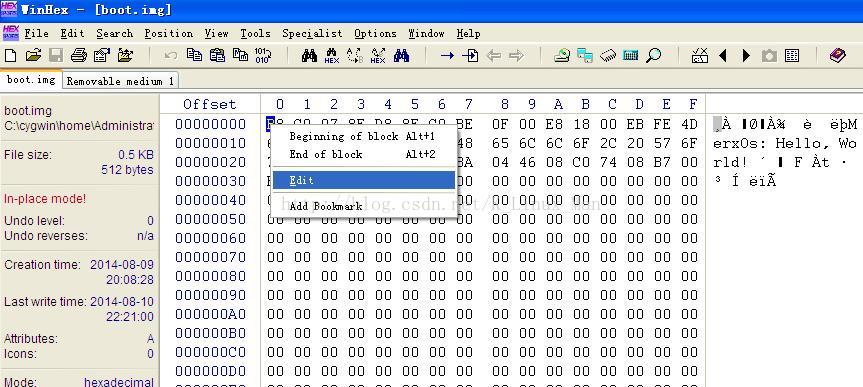Screen dimensions: 863x387
Task: Click the Undo level info entry
Action: click(x=79, y=221)
